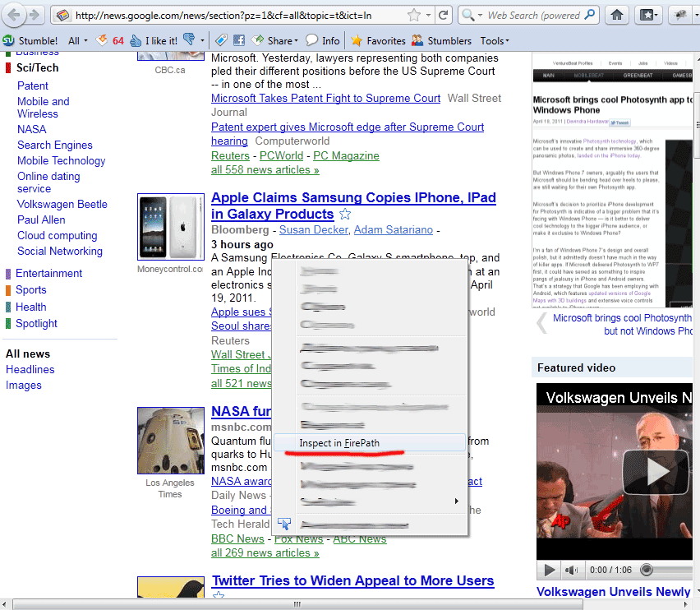Open the Volkswagen Beetle topic link

click(62, 204)
